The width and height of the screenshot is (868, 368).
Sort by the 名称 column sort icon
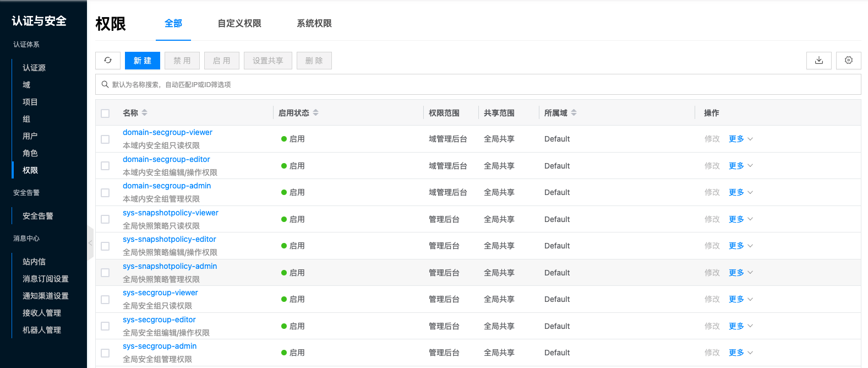click(145, 112)
